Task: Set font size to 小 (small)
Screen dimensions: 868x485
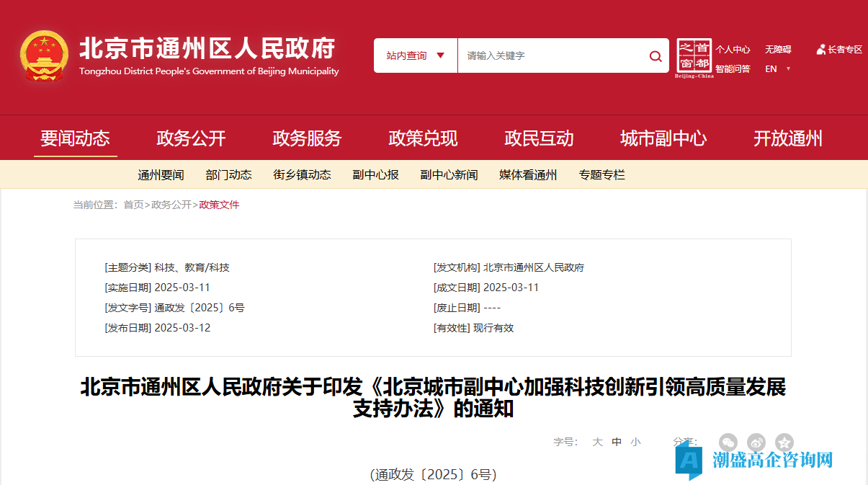Action: [x=635, y=442]
